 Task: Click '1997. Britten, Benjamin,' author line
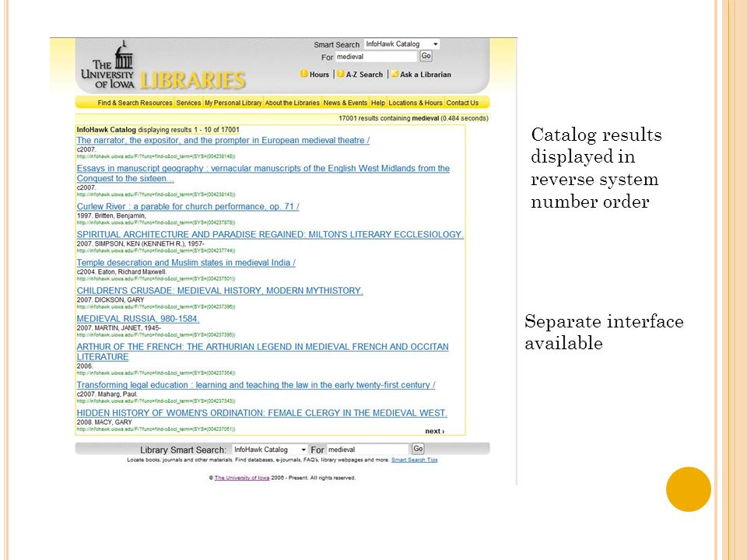pos(111,215)
